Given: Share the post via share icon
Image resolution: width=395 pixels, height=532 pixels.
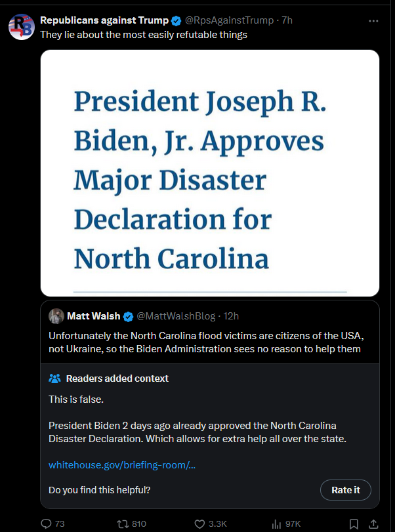Looking at the screenshot, I should (x=374, y=523).
